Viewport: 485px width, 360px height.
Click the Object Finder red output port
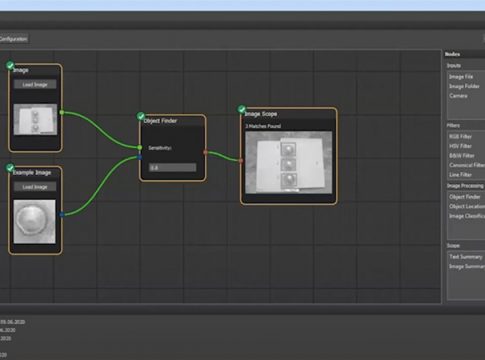(x=205, y=152)
